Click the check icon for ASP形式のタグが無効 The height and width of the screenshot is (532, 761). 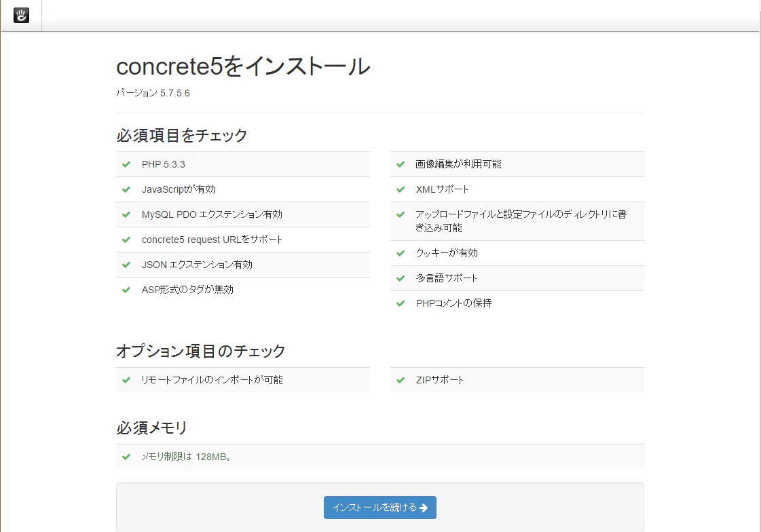point(126,290)
